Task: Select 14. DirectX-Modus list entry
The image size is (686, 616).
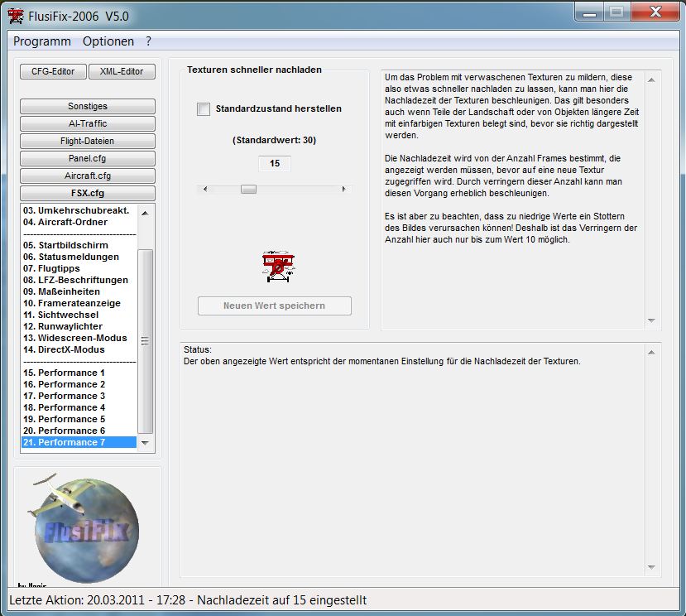Action: (79, 349)
